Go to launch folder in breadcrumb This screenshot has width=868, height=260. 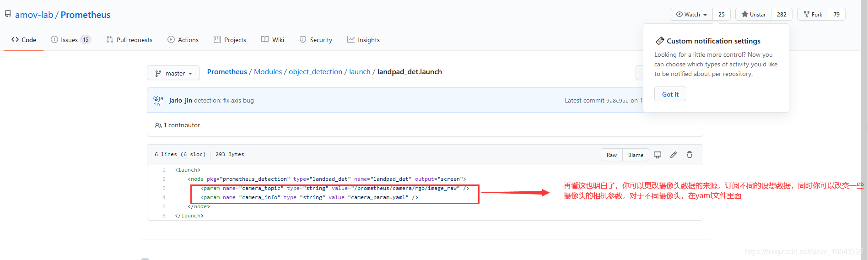(360, 71)
